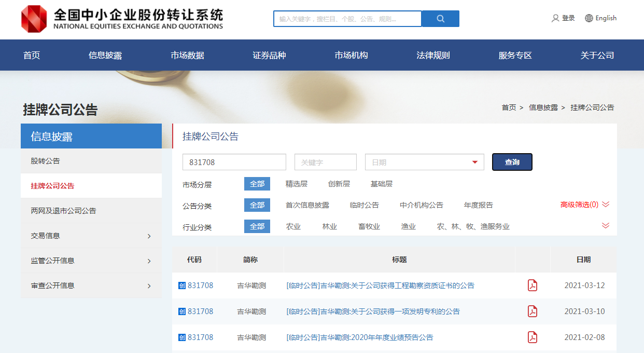Select 全部 under 市场分层
This screenshot has height=353, width=644.
[x=257, y=184]
